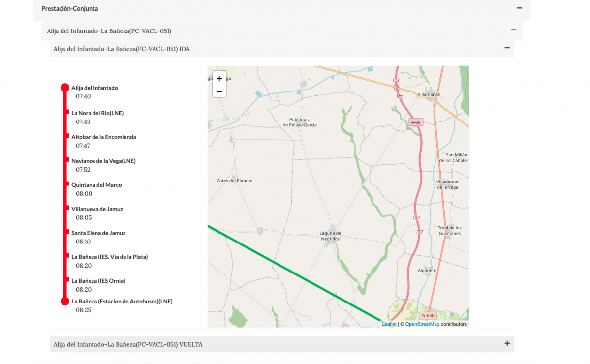This screenshot has width=590, height=364.
Task: Select the Alija del Infantado stop
Action: point(94,88)
